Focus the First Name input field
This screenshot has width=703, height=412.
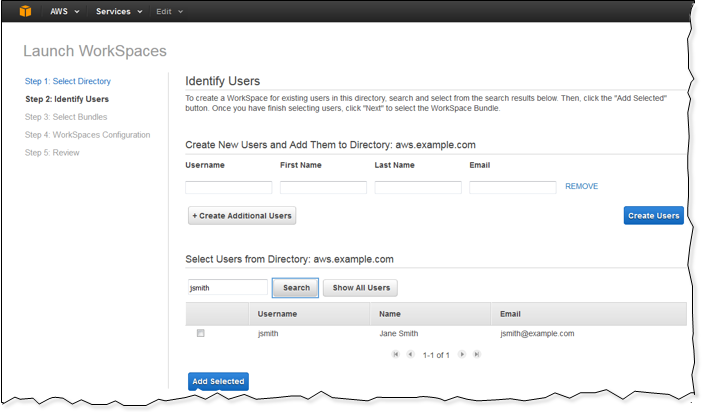tap(323, 187)
